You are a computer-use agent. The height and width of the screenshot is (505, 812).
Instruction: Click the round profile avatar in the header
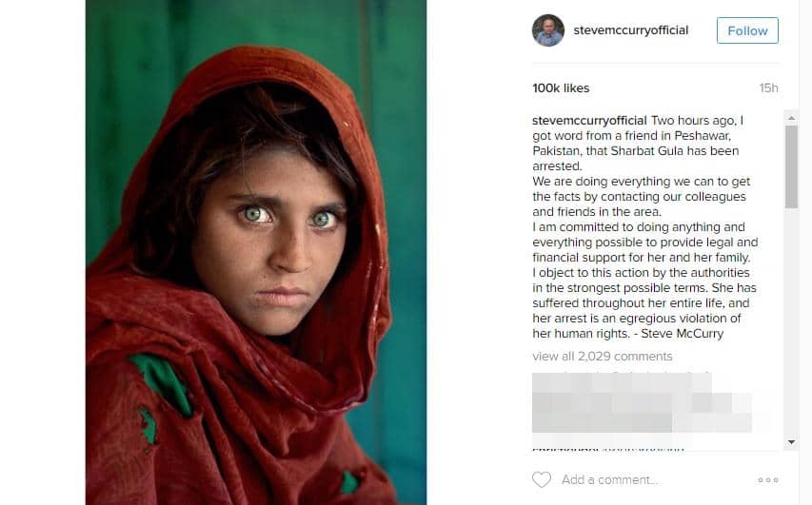(x=548, y=30)
